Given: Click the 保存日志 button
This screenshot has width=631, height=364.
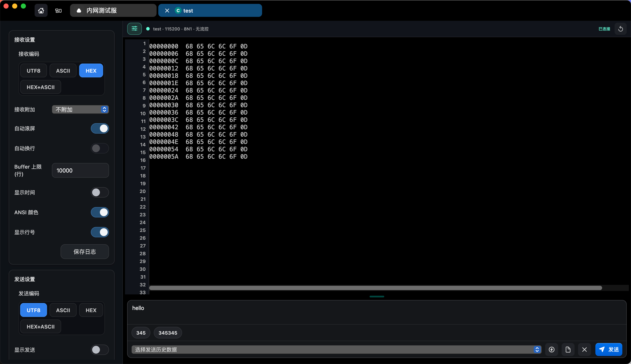Looking at the screenshot, I should (x=85, y=252).
